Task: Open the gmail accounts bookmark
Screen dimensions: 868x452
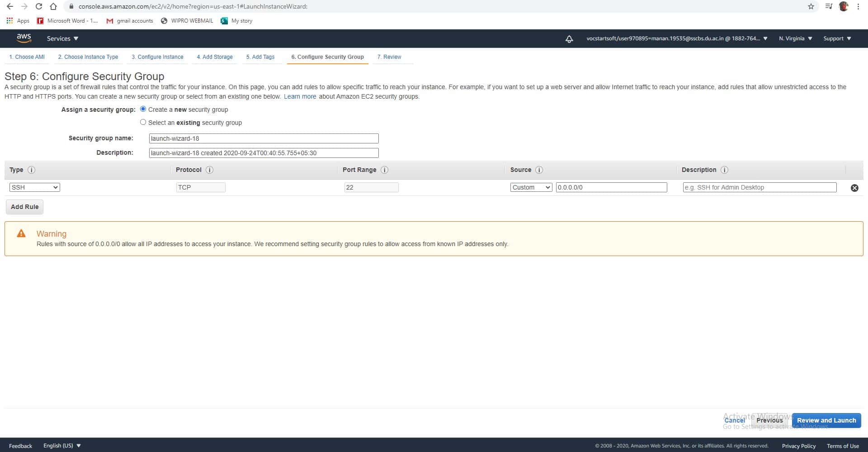Action: point(130,21)
